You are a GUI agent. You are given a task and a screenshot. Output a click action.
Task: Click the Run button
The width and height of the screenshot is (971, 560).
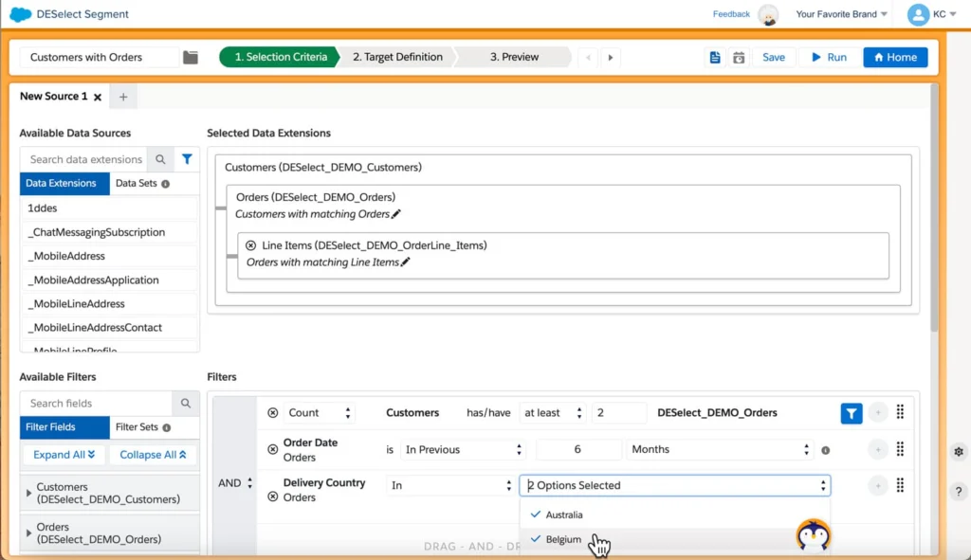point(828,57)
